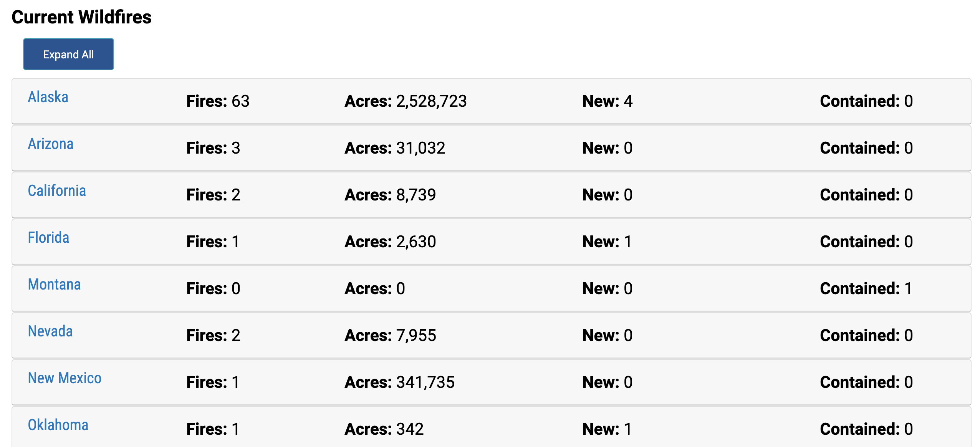Select New Mexico's Acres: 341,735 value
The height and width of the screenshot is (447, 980).
(x=399, y=382)
